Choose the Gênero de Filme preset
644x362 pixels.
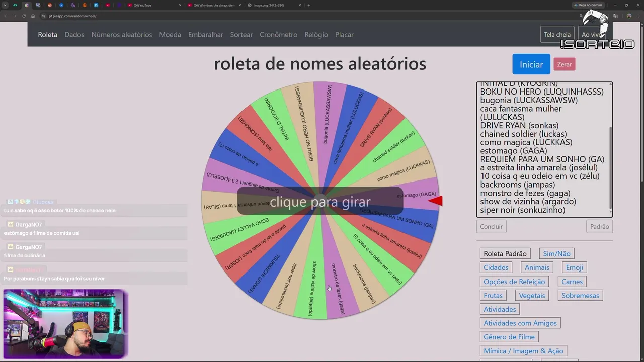[509, 337]
